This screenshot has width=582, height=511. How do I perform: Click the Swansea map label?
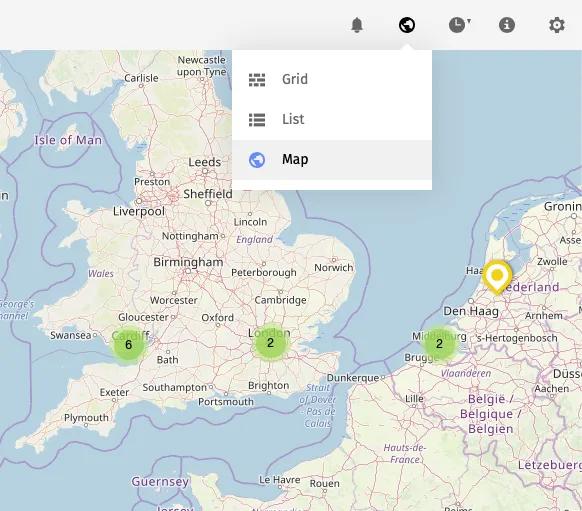(x=71, y=335)
